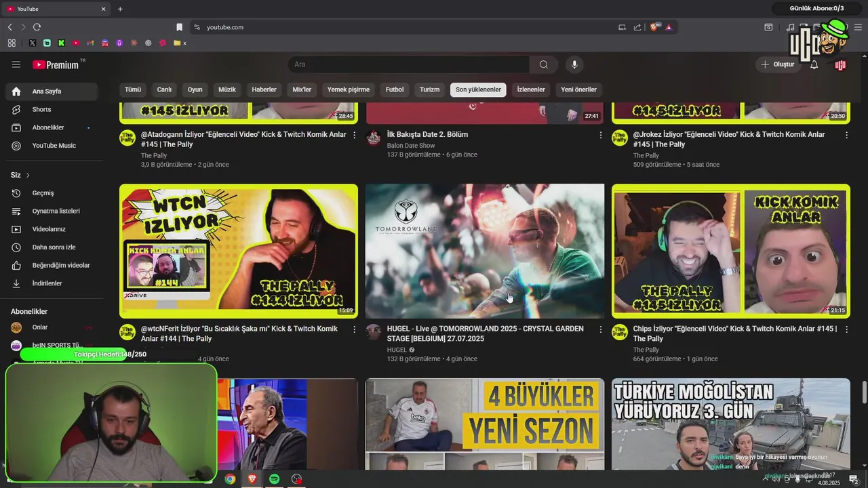Select the Canlı filter chip
This screenshot has height=488, width=868.
(164, 89)
